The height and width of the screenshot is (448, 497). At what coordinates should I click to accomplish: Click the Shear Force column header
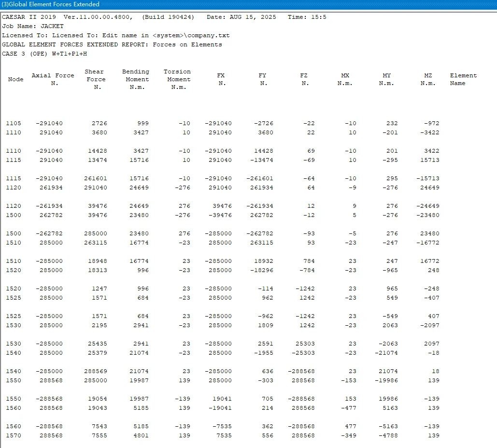tap(96, 79)
